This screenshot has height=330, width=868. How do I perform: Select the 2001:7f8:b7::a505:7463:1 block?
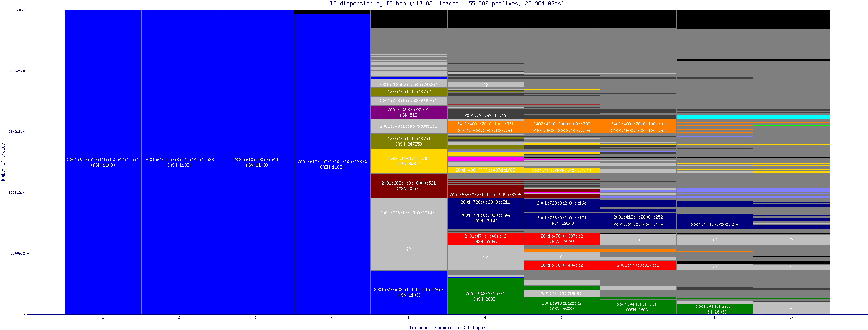click(408, 85)
